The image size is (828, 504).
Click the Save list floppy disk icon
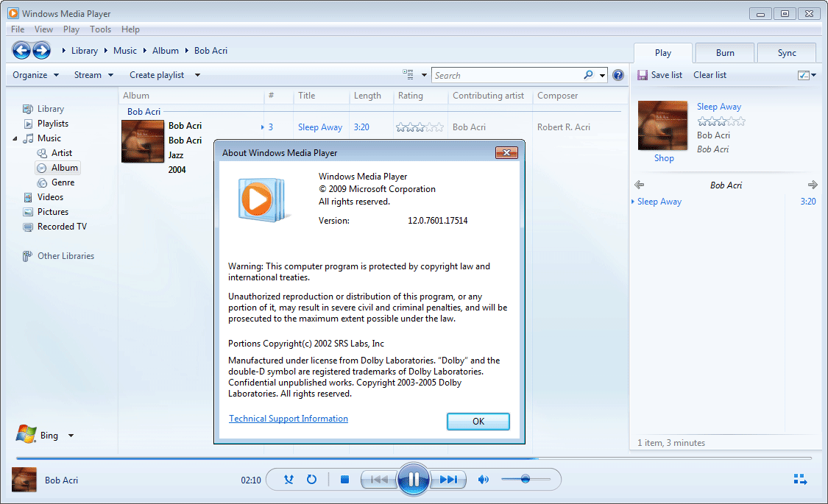(x=642, y=75)
